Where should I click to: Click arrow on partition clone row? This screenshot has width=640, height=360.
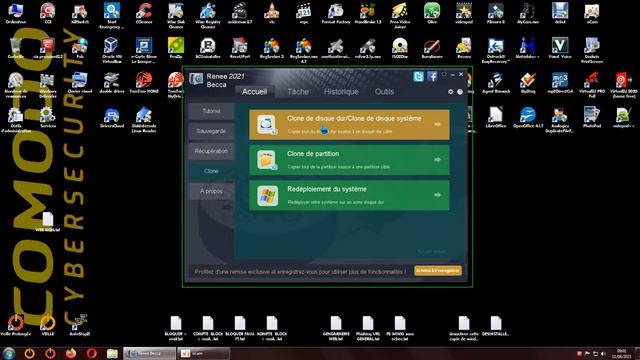coord(437,160)
